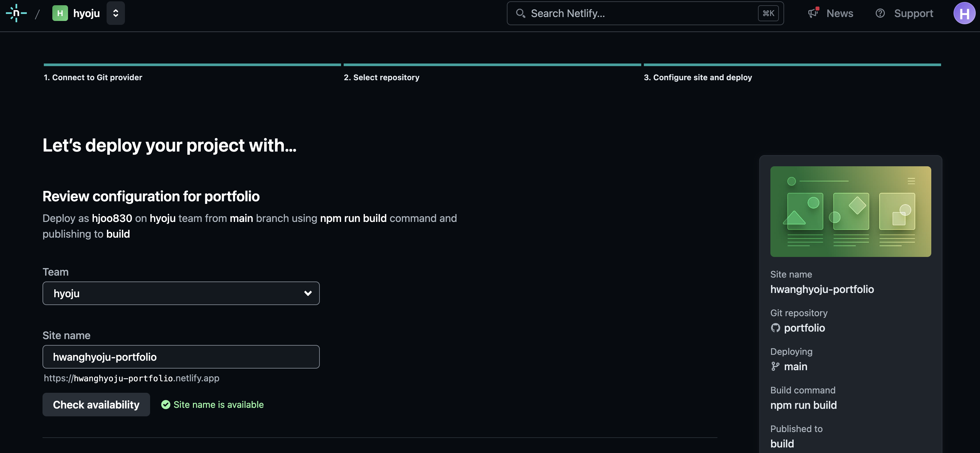Click the Team dropdown chevron arrow

click(x=308, y=293)
